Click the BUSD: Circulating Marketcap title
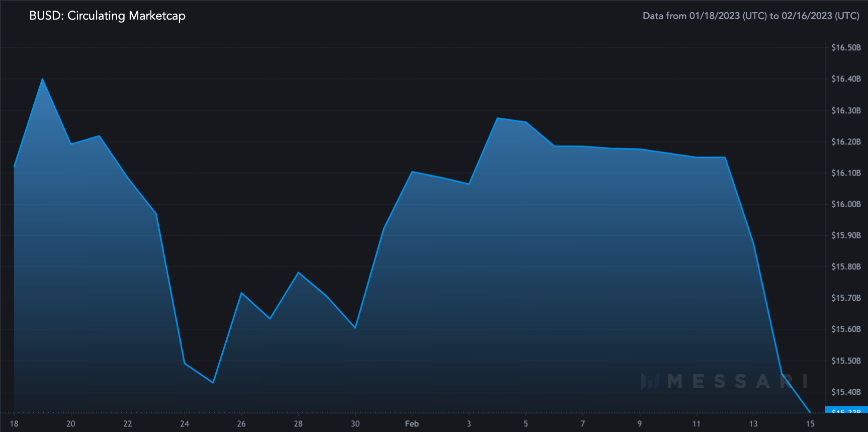This screenshot has width=868, height=432. 107,16
